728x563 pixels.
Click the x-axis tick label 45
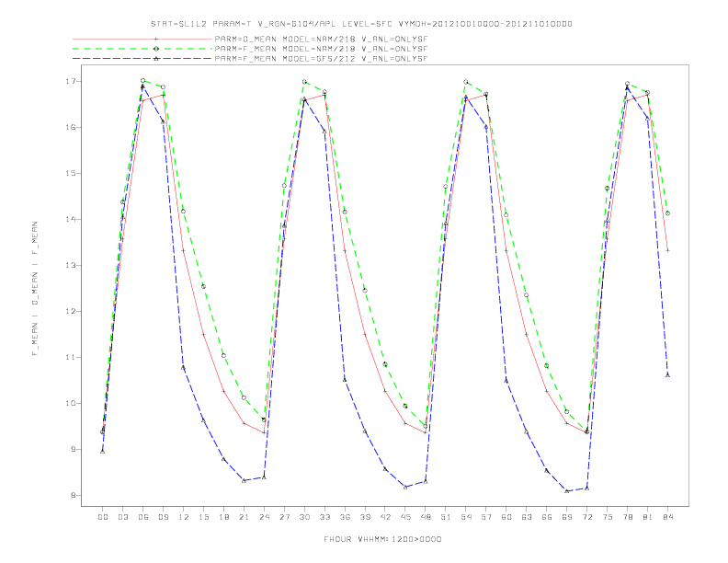[x=405, y=517]
